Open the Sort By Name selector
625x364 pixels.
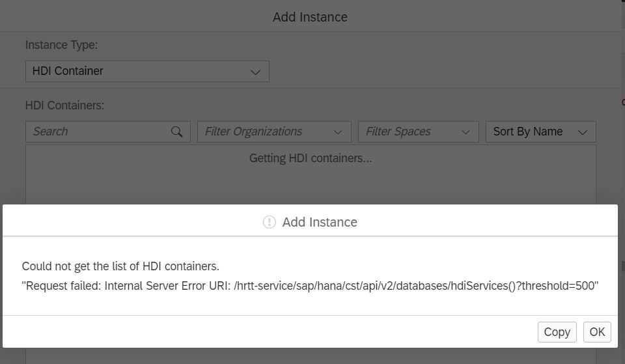click(540, 132)
